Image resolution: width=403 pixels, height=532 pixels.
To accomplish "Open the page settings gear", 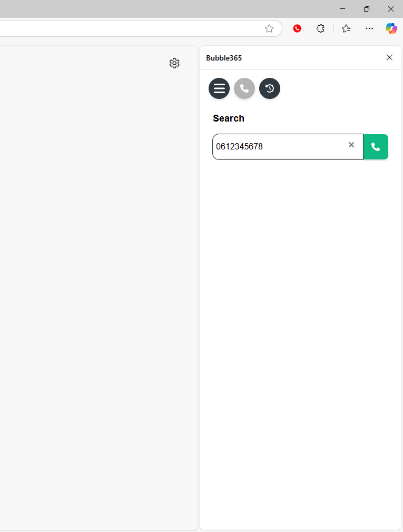I will click(174, 63).
